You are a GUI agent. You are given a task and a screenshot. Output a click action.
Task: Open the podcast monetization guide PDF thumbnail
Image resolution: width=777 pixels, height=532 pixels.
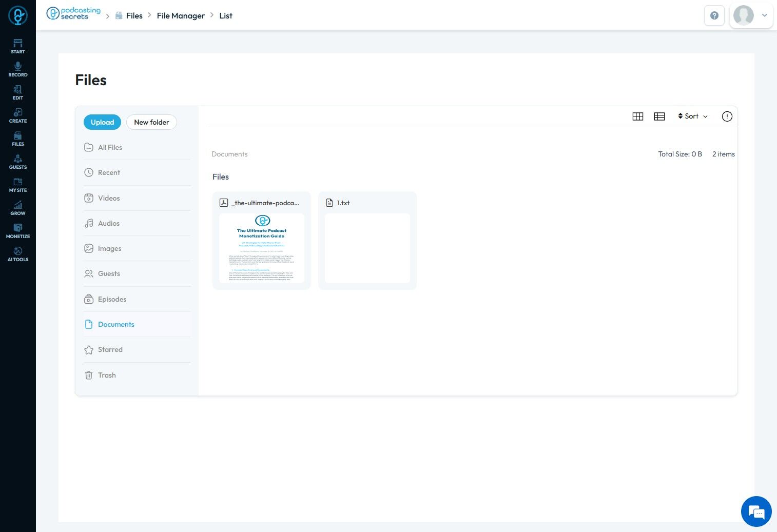262,248
